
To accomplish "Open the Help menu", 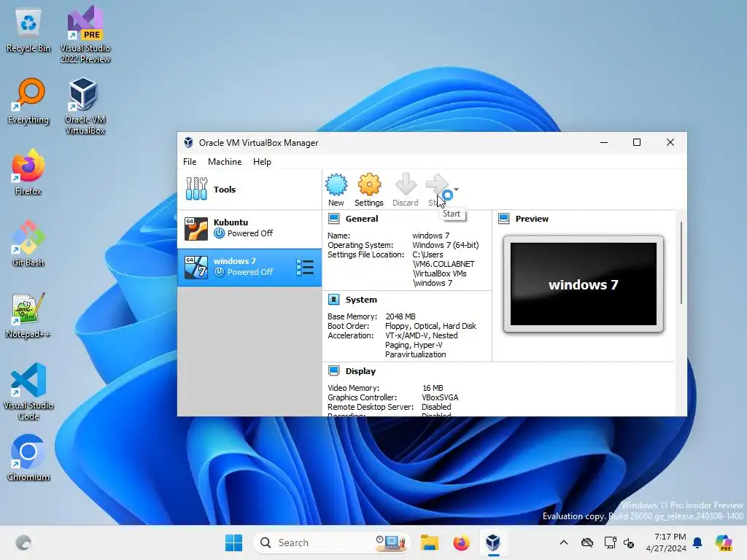I will click(262, 162).
